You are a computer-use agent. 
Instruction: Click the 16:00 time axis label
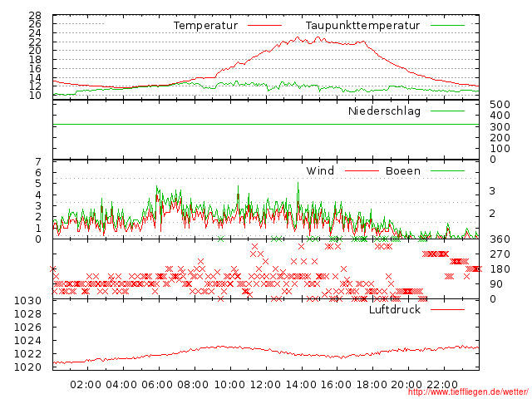[337, 385]
